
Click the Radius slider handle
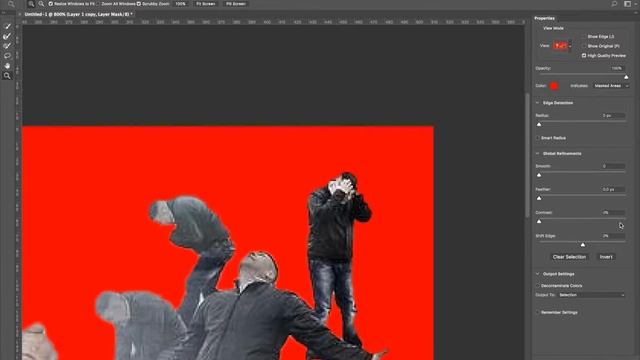[x=539, y=124]
